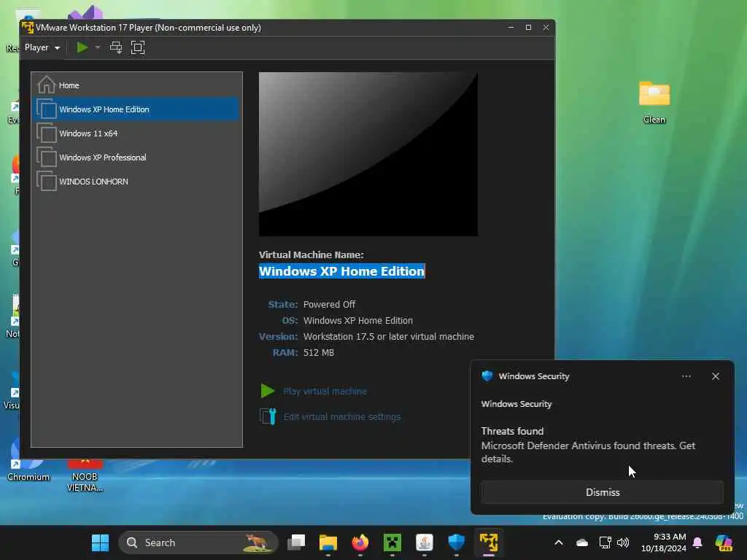Open Copilot preview icon on taskbar
747x560 pixels.
tap(724, 542)
